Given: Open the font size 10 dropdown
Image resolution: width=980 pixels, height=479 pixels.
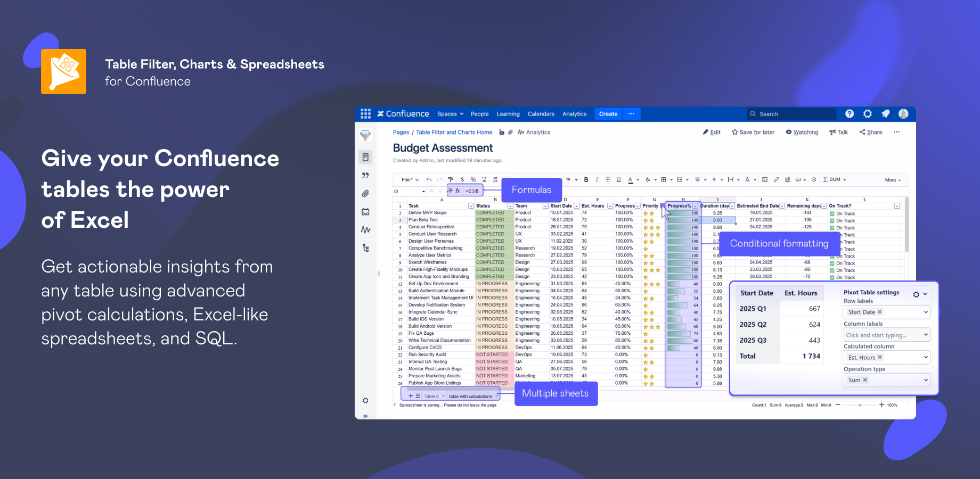Looking at the screenshot, I should click(x=571, y=179).
